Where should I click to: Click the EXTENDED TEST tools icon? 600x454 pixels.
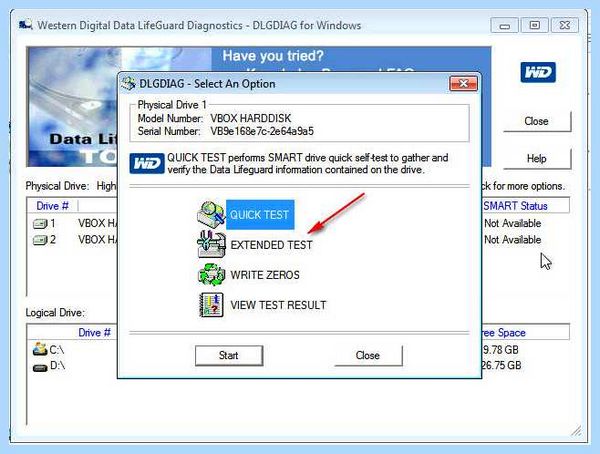point(211,244)
